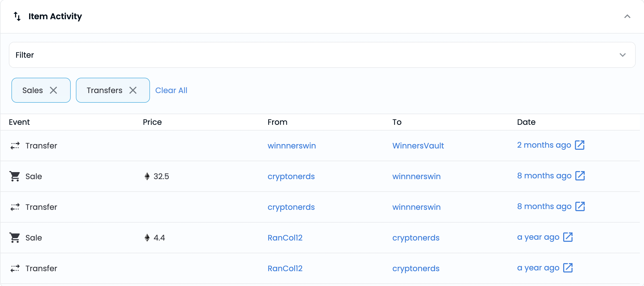The width and height of the screenshot is (644, 286).
Task: Collapse the Item Activity panel
Action: [x=627, y=16]
